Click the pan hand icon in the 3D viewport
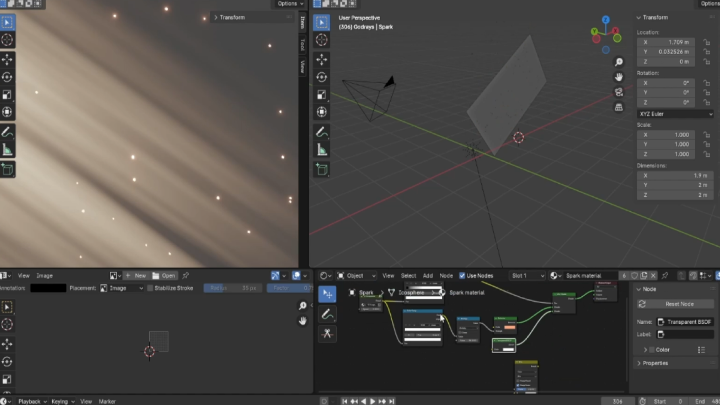This screenshot has width=720, height=405. (619, 77)
